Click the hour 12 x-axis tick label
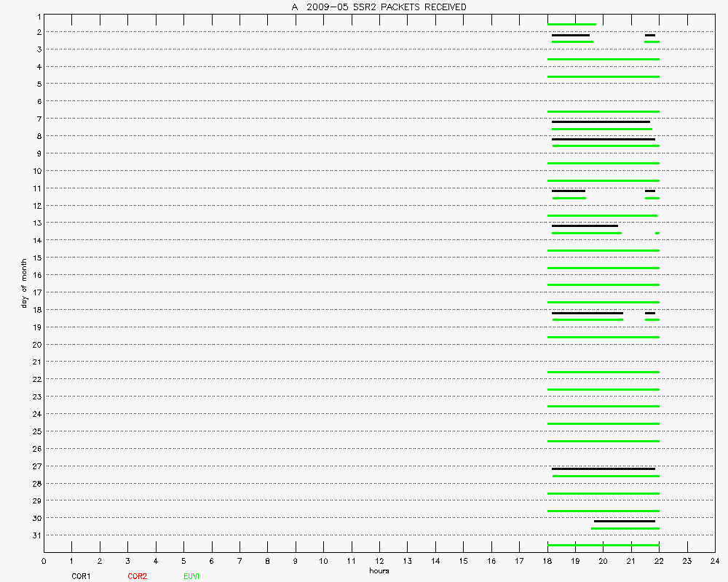 [379, 561]
